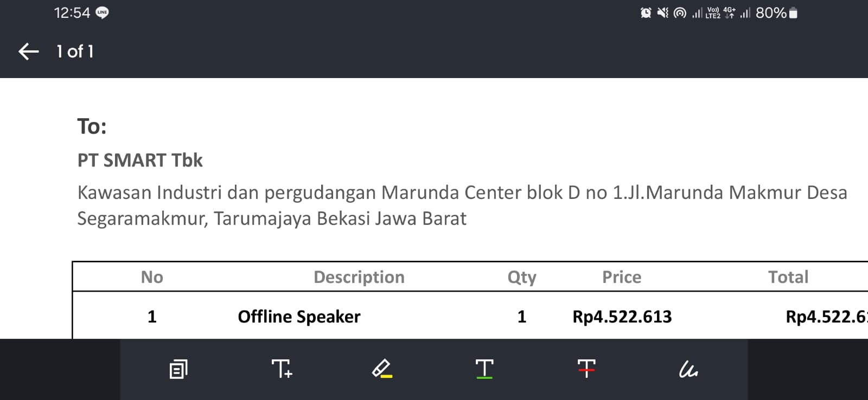This screenshot has height=400, width=868.
Task: Click the Rp4.522.613 price cell
Action: point(622,317)
